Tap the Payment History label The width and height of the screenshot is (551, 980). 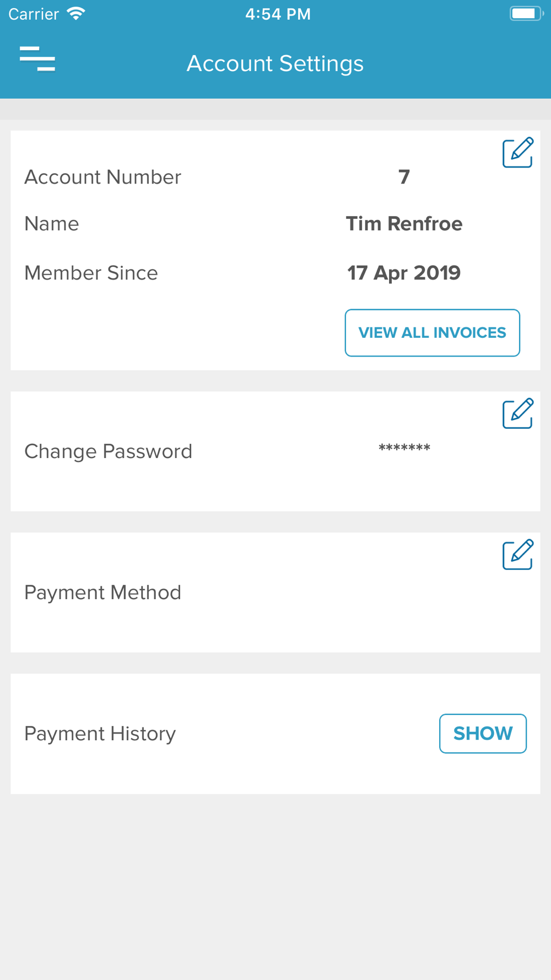click(x=100, y=734)
